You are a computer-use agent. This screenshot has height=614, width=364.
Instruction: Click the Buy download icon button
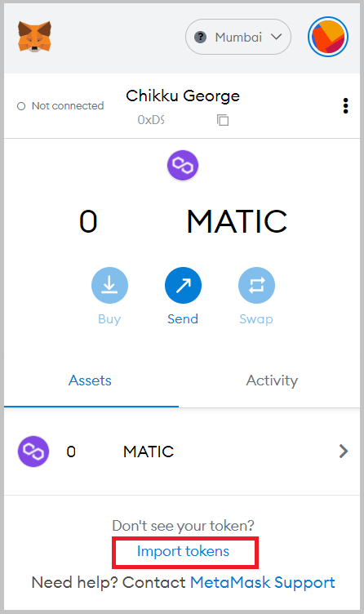(x=109, y=285)
